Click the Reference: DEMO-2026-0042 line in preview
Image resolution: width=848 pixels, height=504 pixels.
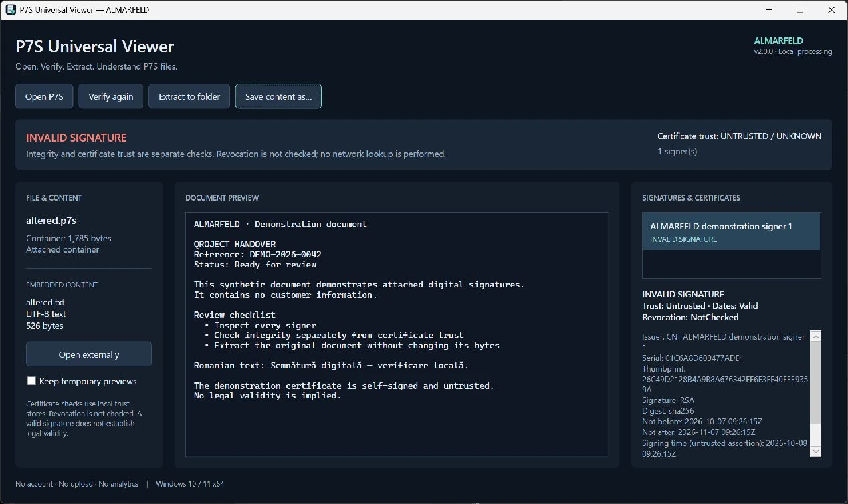click(x=257, y=254)
